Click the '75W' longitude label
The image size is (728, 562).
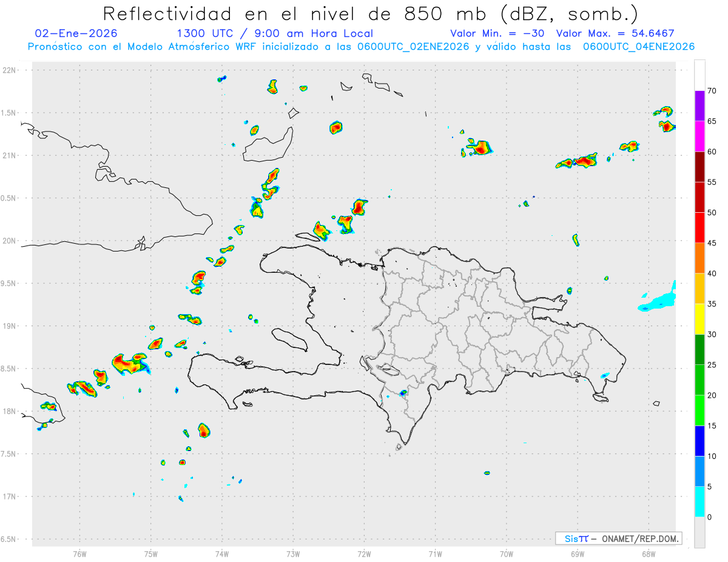(150, 554)
